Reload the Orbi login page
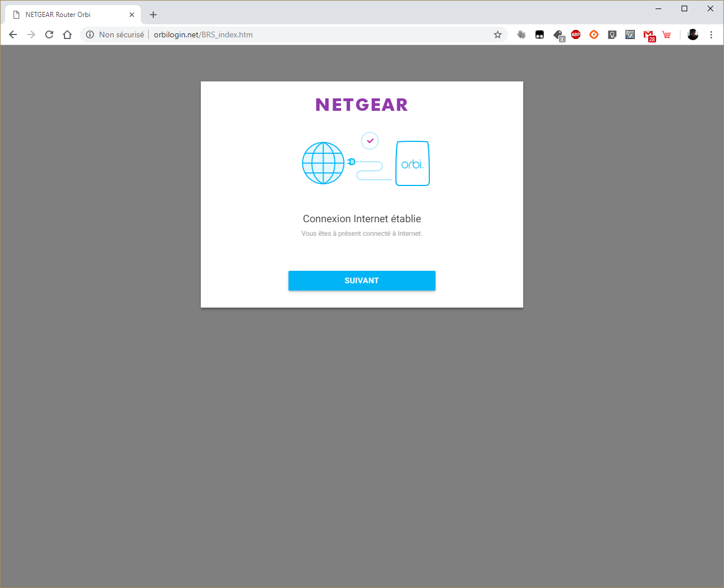This screenshot has height=588, width=724. click(49, 34)
